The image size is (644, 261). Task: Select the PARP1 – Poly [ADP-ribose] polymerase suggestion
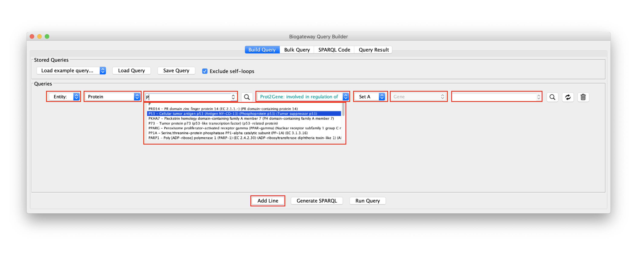coord(244,138)
